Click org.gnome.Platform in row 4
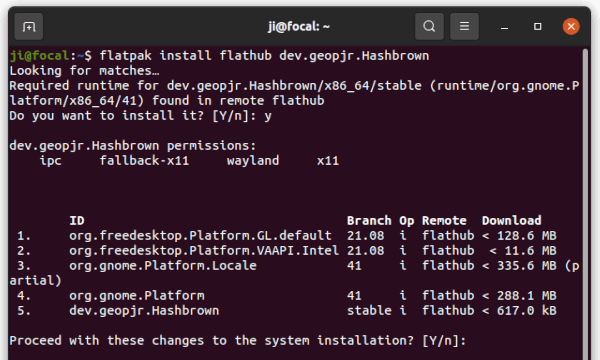Image resolution: width=600 pixels, height=360 pixels. (137, 296)
